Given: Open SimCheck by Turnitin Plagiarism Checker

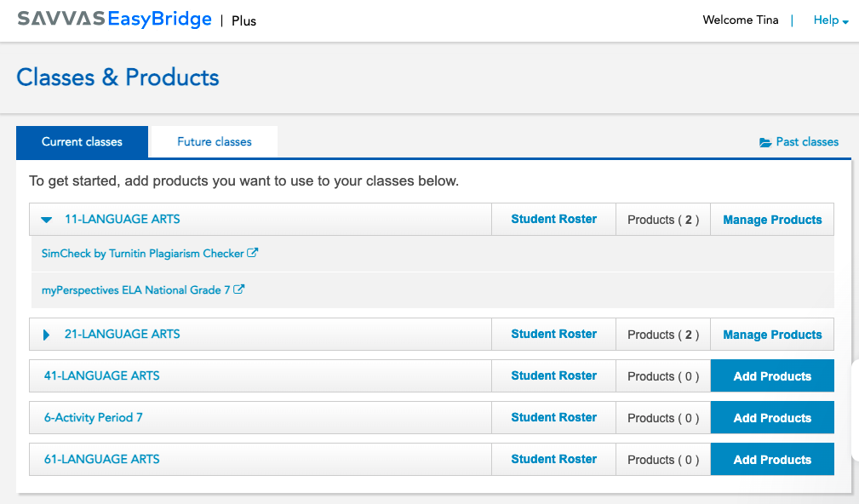Looking at the screenshot, I should (143, 254).
